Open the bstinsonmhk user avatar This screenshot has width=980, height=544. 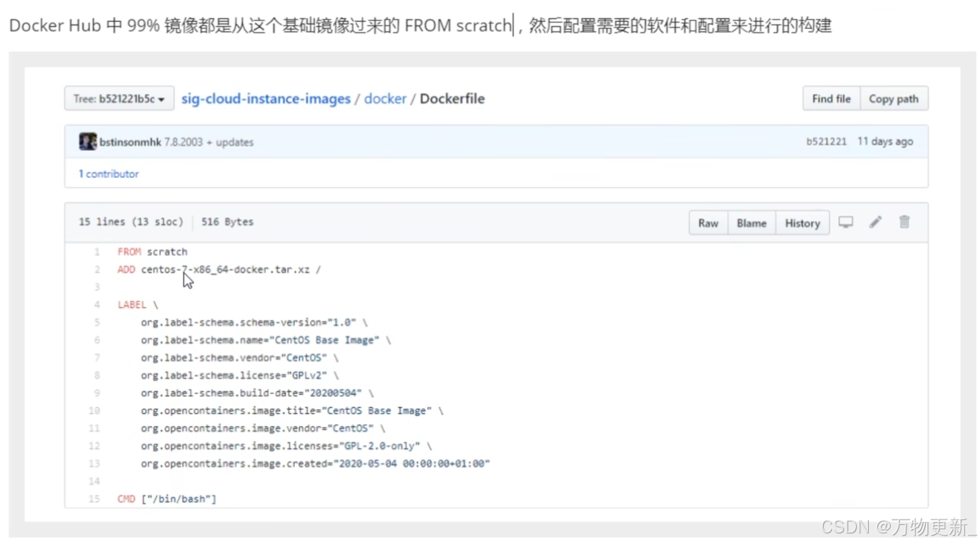pyautogui.click(x=87, y=142)
